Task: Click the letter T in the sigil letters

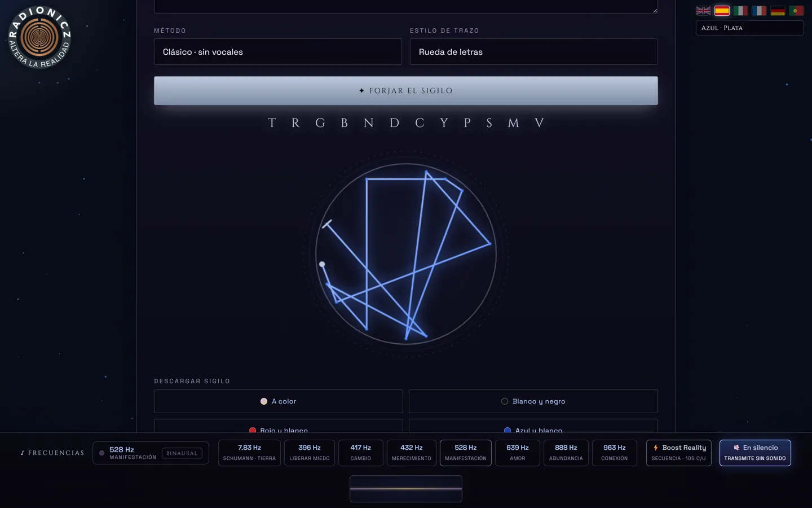Action: pyautogui.click(x=272, y=123)
